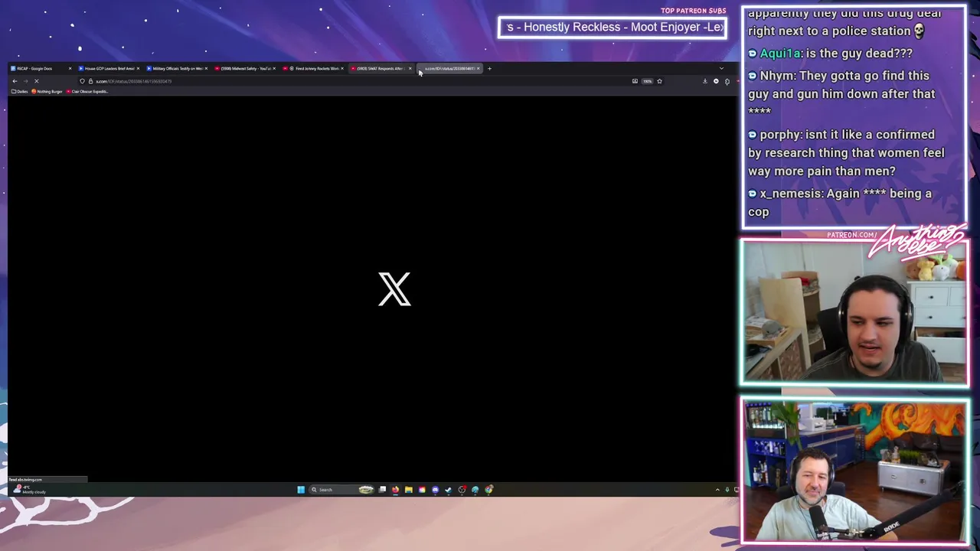Close the SWAT Responds After tab

(x=410, y=69)
